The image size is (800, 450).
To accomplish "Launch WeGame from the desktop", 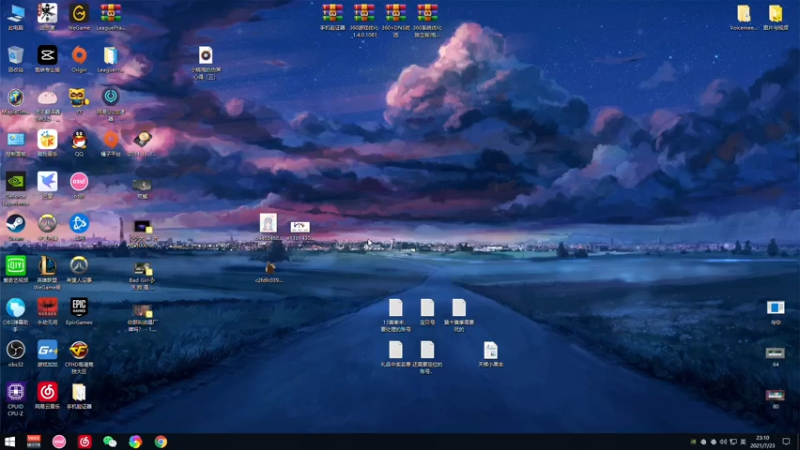I will (x=79, y=16).
